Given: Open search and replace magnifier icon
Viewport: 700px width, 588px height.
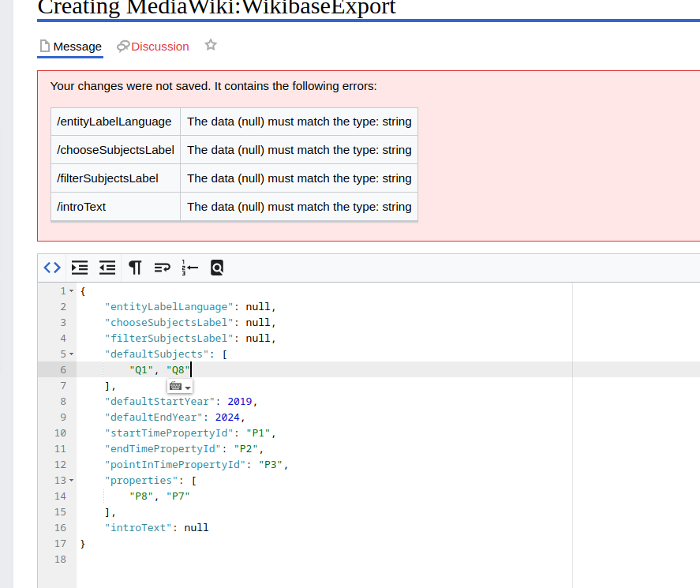Looking at the screenshot, I should point(217,268).
